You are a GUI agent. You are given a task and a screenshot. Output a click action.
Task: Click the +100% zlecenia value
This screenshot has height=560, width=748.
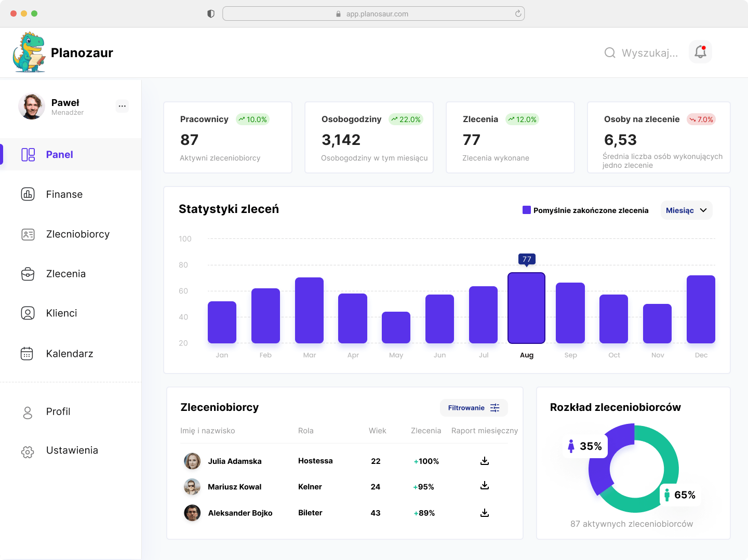(x=426, y=461)
